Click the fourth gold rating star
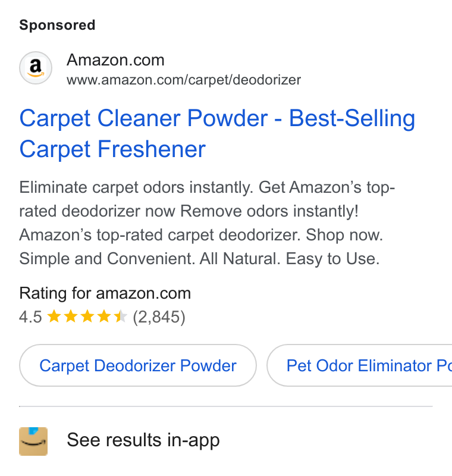This screenshot has height=476, width=452. (x=104, y=316)
